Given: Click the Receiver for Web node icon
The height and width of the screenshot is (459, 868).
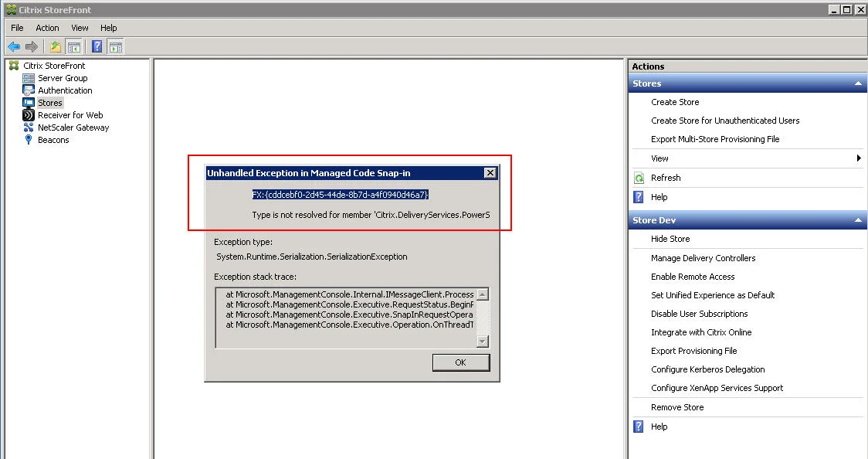Looking at the screenshot, I should coord(29,115).
